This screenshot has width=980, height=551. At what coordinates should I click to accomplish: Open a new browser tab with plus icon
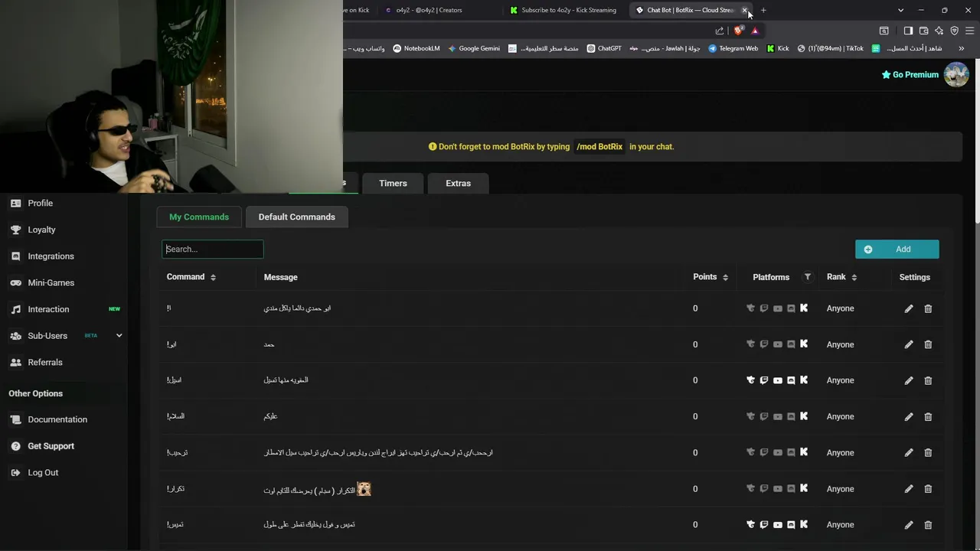pyautogui.click(x=763, y=10)
